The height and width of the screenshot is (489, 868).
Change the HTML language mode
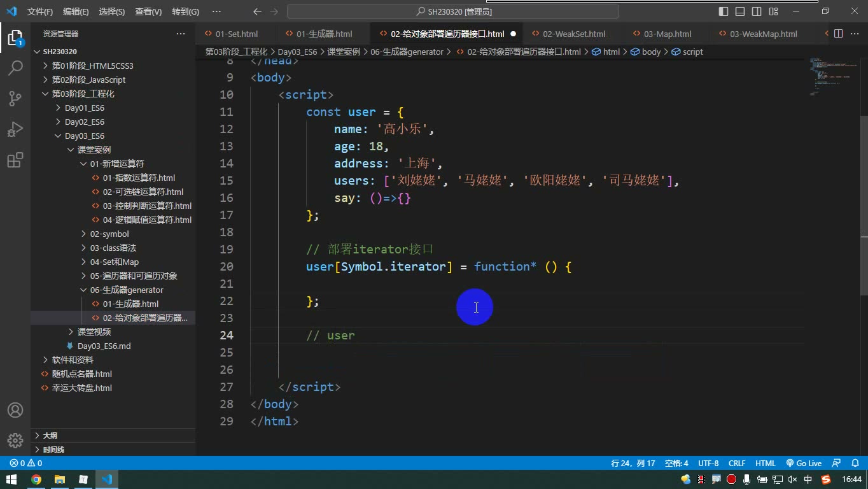pos(765,463)
